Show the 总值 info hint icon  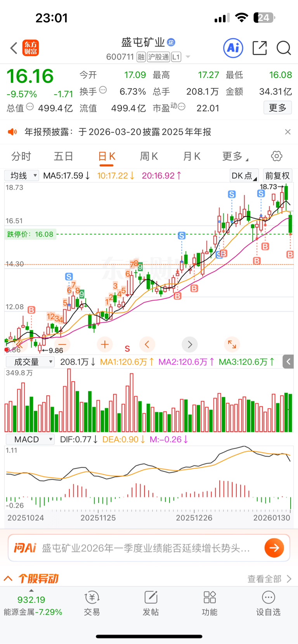[30, 107]
